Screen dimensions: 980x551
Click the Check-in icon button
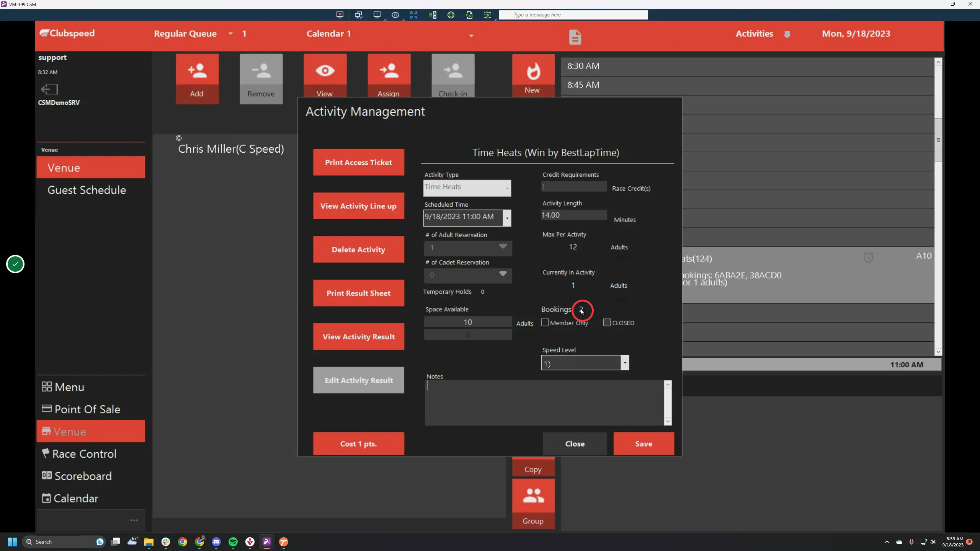coord(453,75)
